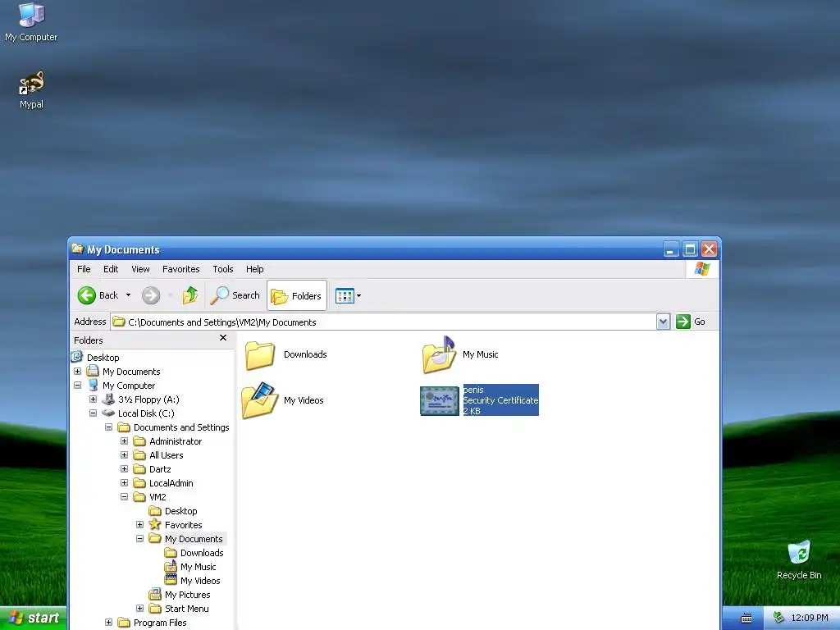
Task: Collapse the My Computer tree node
Action: [x=78, y=386]
